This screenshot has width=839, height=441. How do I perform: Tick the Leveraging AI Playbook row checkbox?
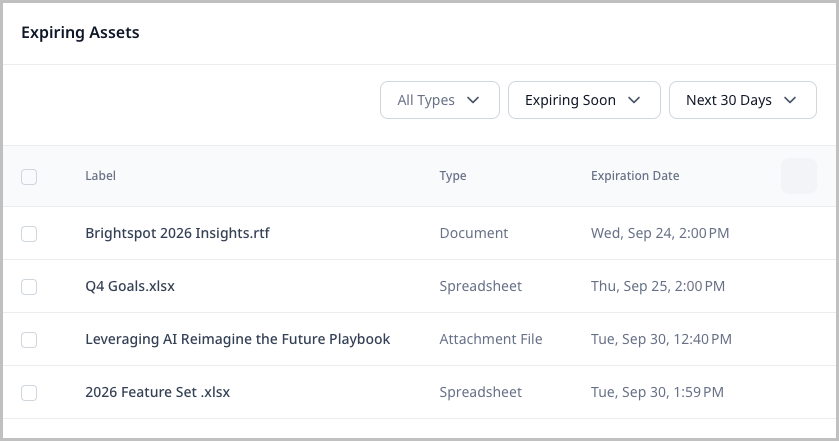[x=29, y=339]
